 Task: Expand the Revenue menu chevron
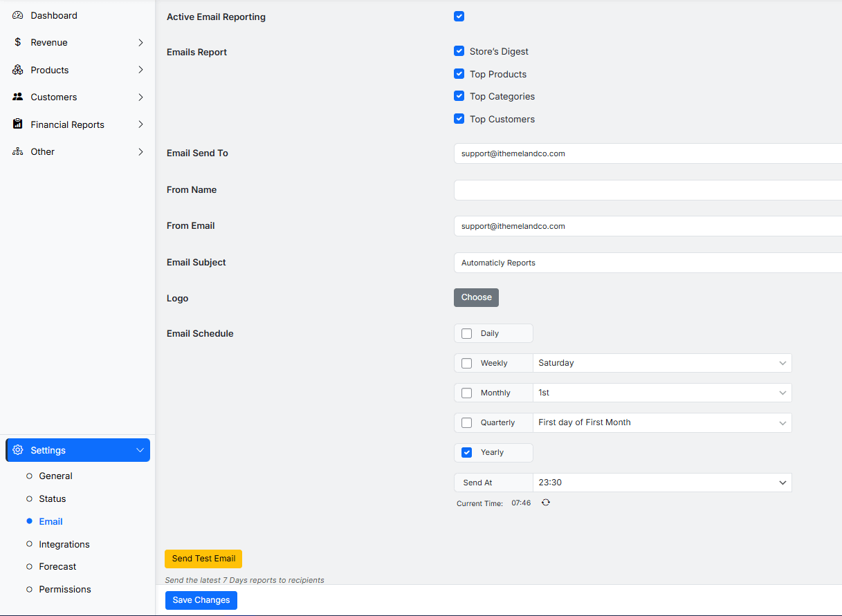point(140,42)
